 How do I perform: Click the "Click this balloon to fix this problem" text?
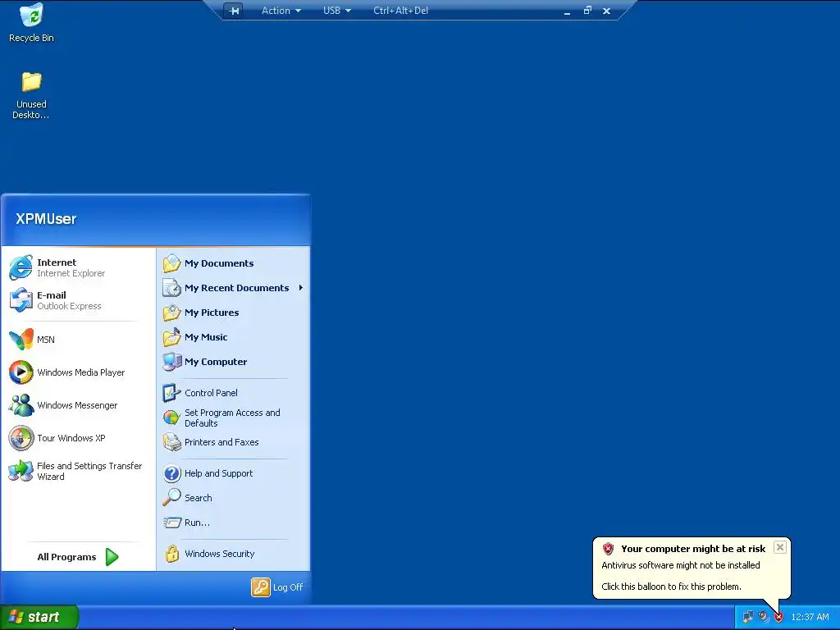tap(671, 586)
